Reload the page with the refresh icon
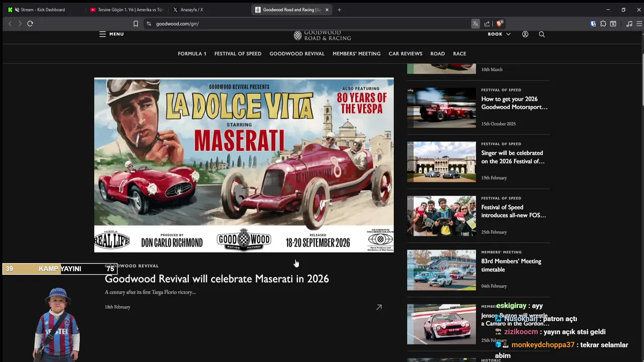 coord(30,24)
